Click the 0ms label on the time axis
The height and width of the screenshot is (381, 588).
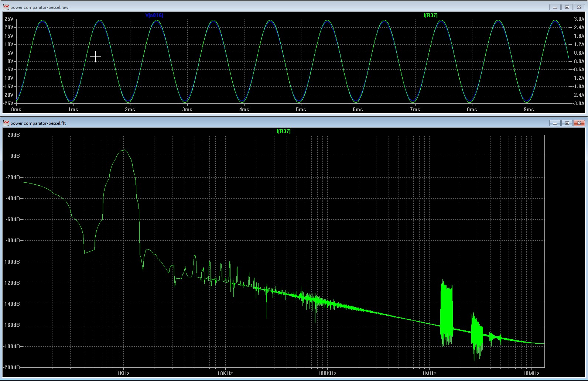pos(16,110)
